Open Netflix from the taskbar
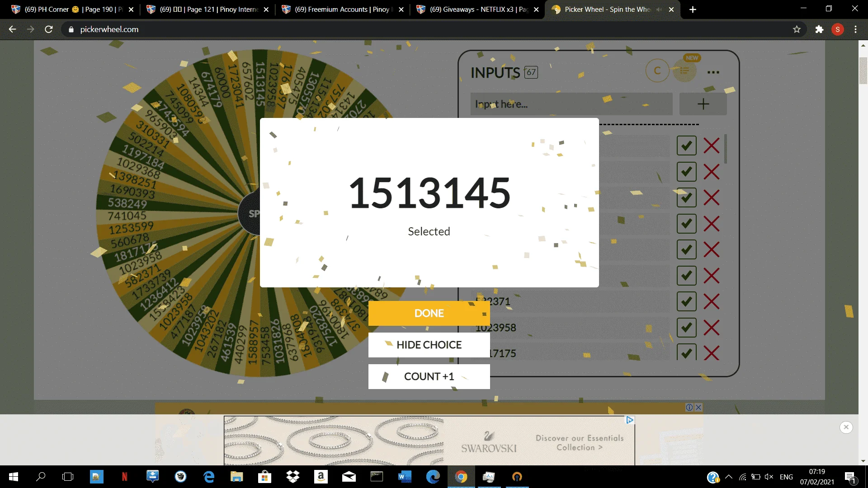 pyautogui.click(x=124, y=477)
